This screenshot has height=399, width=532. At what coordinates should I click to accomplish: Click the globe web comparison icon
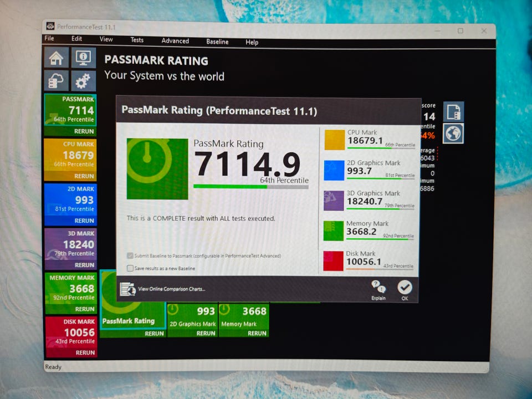[453, 134]
